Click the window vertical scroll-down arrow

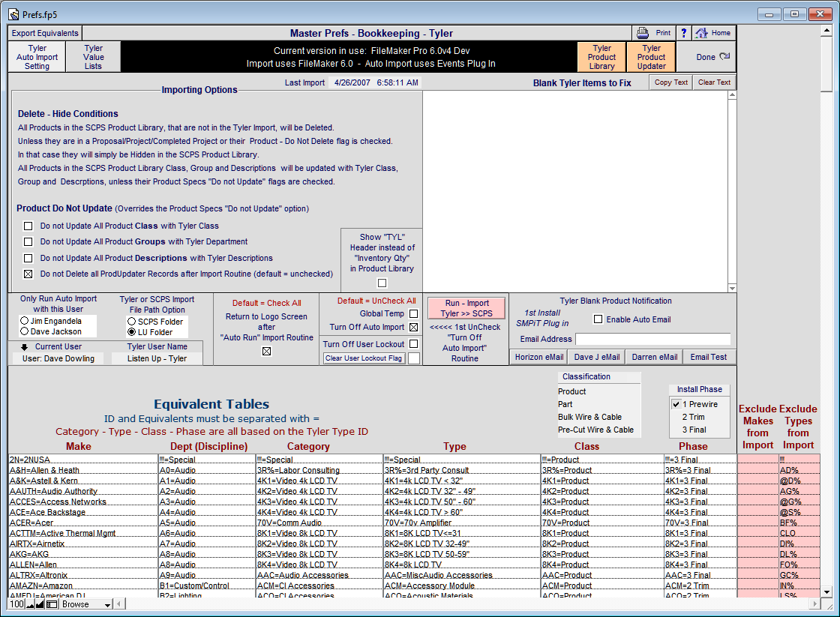[x=826, y=592]
